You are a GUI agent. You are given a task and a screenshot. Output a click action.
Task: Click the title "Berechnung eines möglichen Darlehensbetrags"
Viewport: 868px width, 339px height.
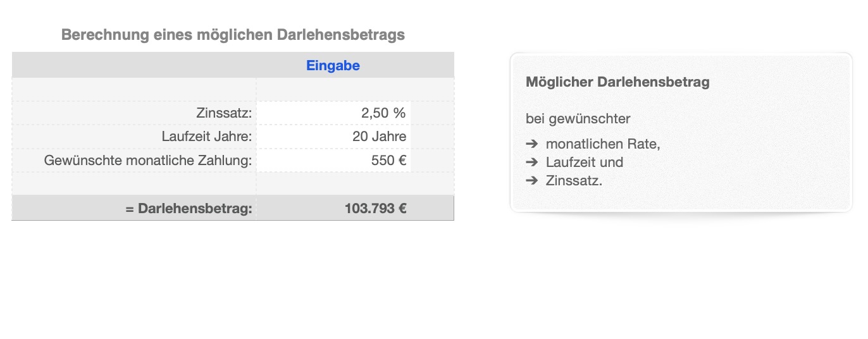coord(233,35)
